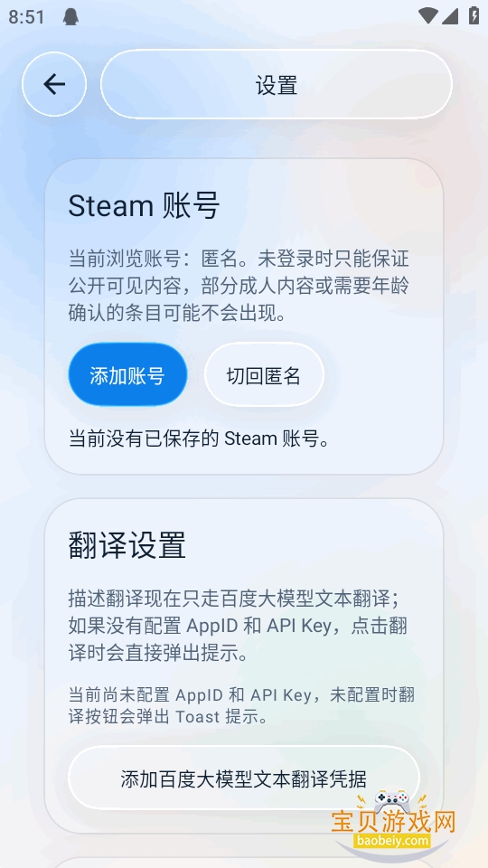Open 添加百度大模型文本翻译凭据 button
Image resolution: width=488 pixels, height=868 pixels.
click(x=243, y=778)
